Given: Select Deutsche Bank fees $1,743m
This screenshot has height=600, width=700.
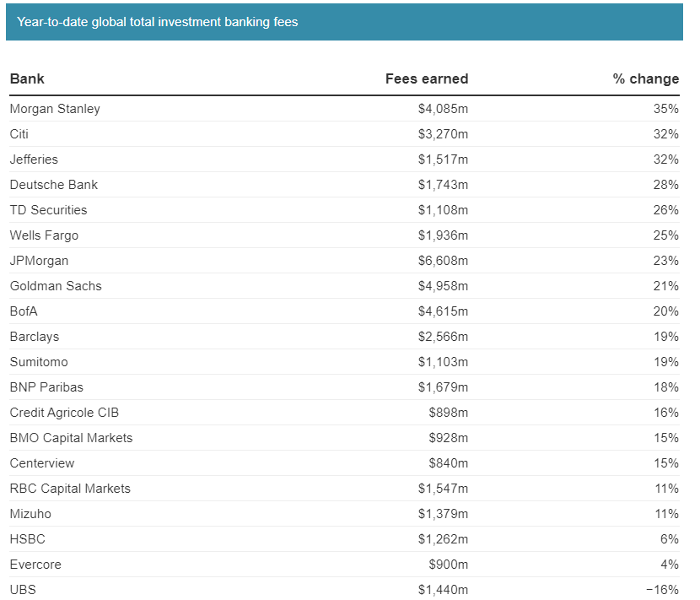Looking at the screenshot, I should [443, 185].
